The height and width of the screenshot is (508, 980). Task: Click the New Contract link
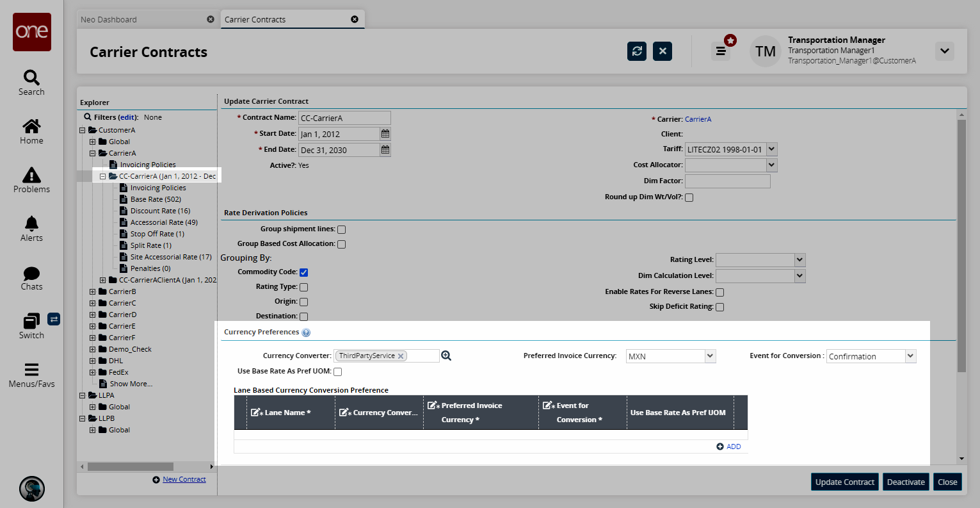pyautogui.click(x=184, y=479)
